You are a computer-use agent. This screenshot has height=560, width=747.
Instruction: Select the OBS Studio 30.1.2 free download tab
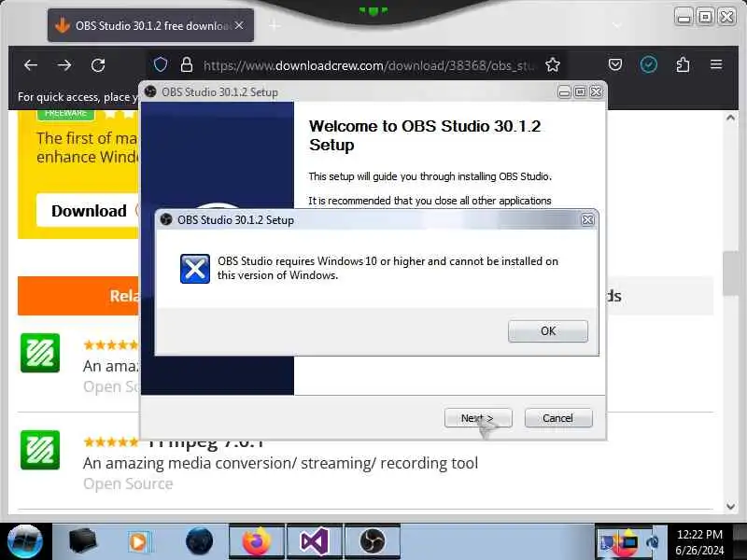point(150,26)
